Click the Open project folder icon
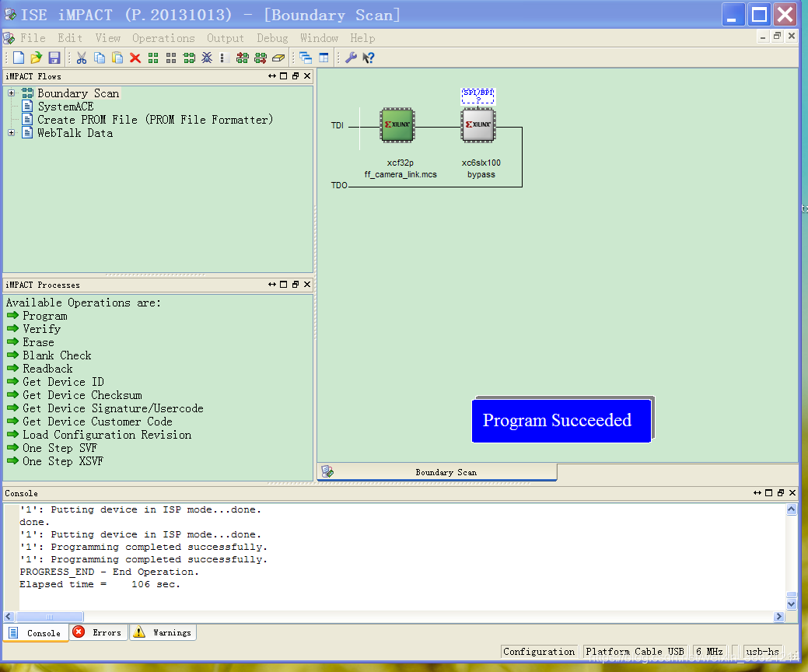 tap(36, 58)
